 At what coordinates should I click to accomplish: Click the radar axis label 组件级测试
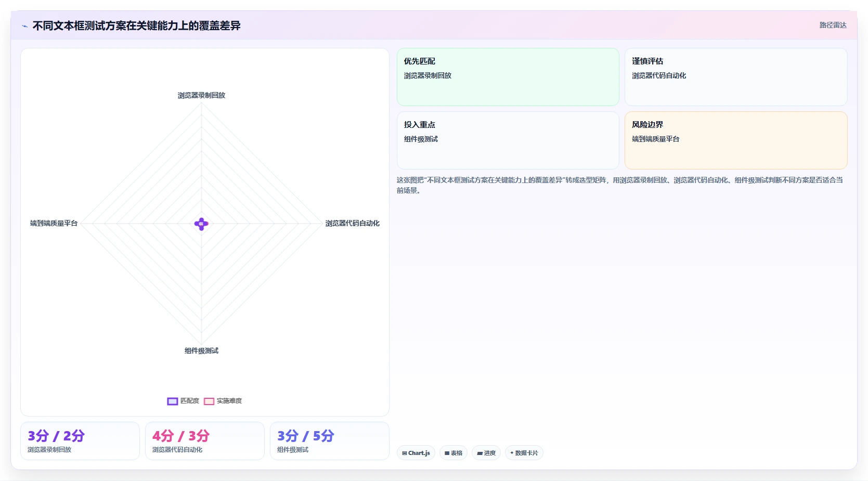pyautogui.click(x=201, y=350)
